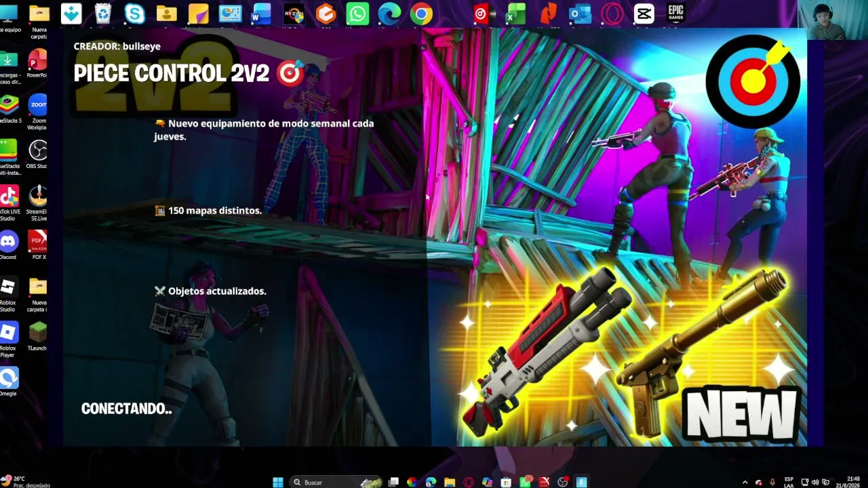Launch WhatsApp from the desktop row
The height and width of the screenshot is (488, 868).
pyautogui.click(x=357, y=14)
